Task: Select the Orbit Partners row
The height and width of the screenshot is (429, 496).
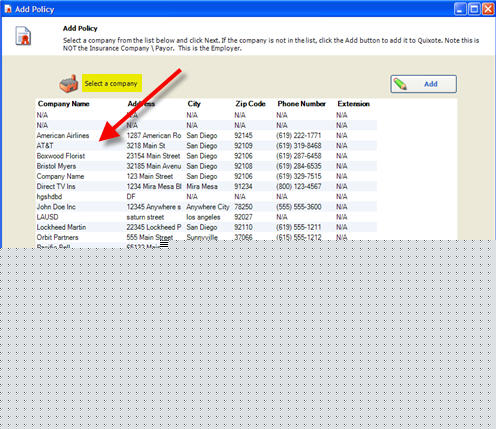Action: [x=206, y=237]
